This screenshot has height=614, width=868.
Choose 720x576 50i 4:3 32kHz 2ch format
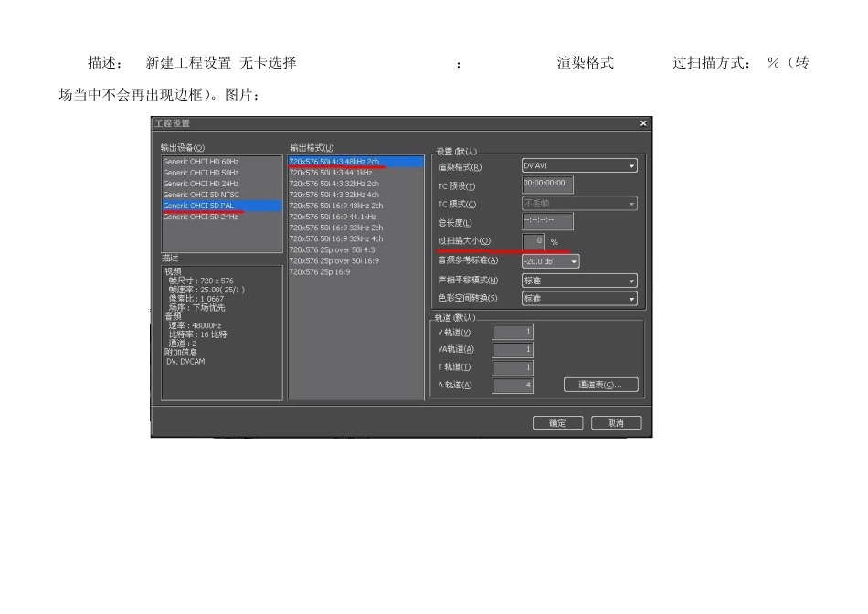click(x=356, y=184)
